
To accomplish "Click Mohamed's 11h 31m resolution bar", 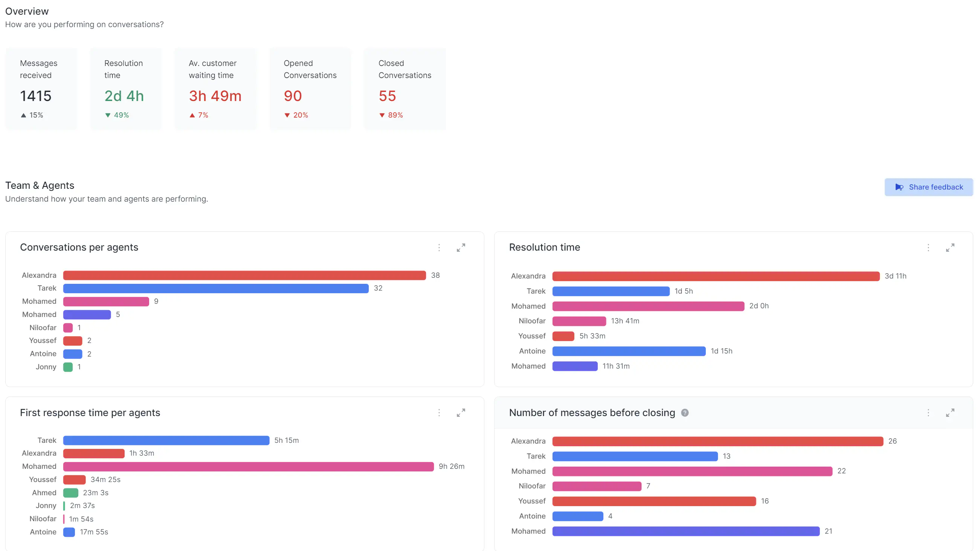I will [x=575, y=366].
